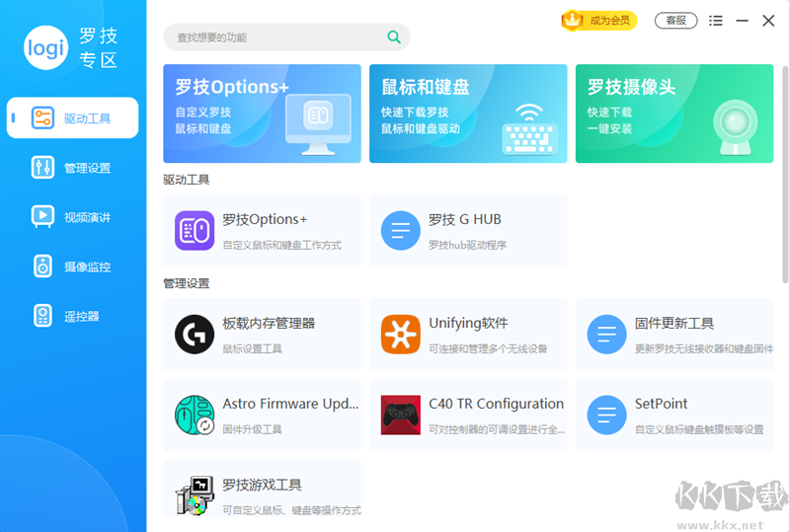790x532 pixels.
Task: Click the 管理设置 section heading
Action: pos(187,283)
